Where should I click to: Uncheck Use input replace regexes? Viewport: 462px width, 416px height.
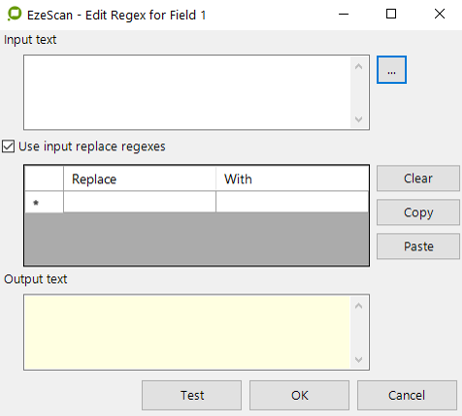(8, 146)
